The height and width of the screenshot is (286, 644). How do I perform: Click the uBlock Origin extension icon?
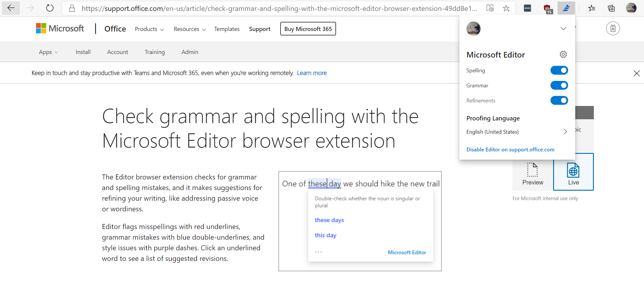548,8
